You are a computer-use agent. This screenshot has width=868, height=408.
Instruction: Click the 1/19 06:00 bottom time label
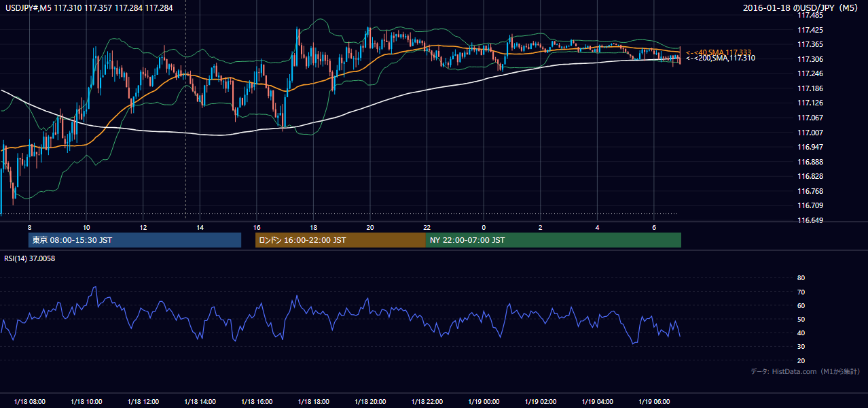pyautogui.click(x=654, y=401)
